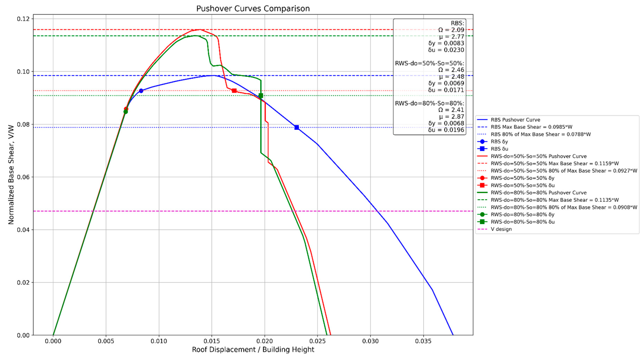644x358 pixels.
Task: Click legend entry 'RWS-do=50%-So=50% Pushover Curve'
Action: pos(539,156)
